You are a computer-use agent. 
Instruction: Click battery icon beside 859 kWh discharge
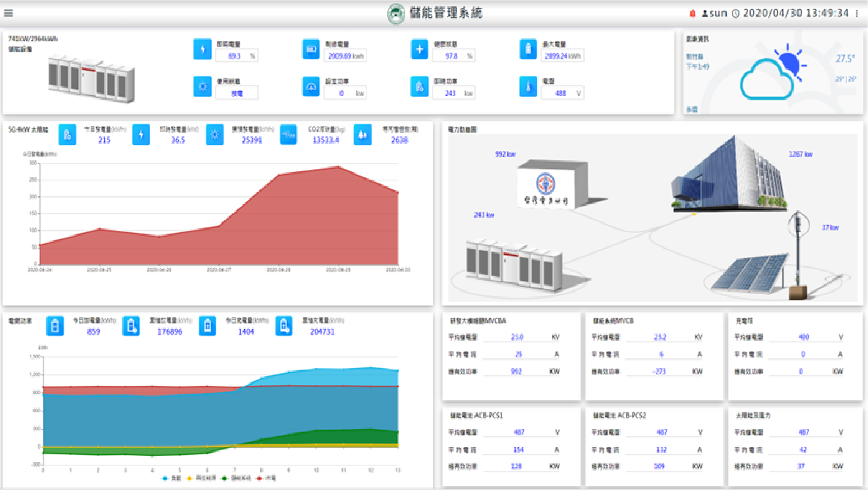click(x=55, y=326)
